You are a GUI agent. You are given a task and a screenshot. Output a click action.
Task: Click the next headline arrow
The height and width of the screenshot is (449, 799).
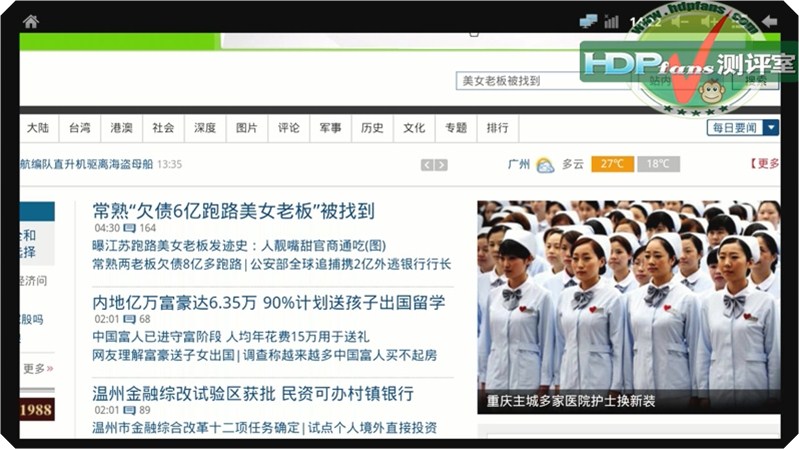tap(441, 165)
